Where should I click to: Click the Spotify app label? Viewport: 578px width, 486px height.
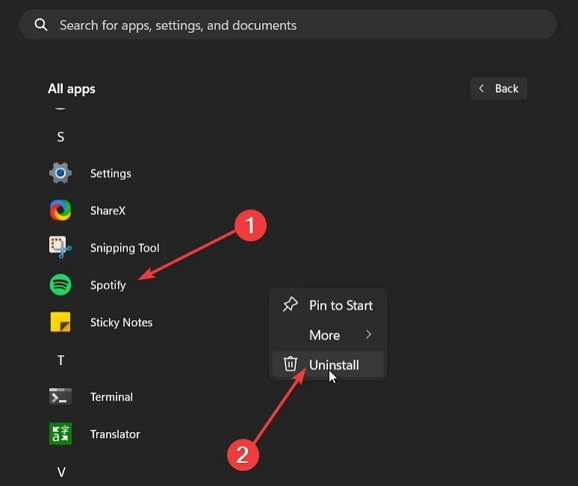pyautogui.click(x=108, y=285)
